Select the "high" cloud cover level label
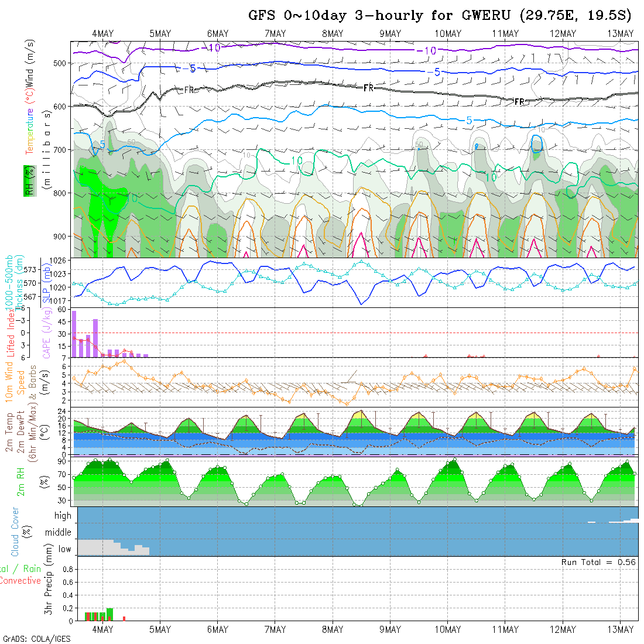 [63, 516]
